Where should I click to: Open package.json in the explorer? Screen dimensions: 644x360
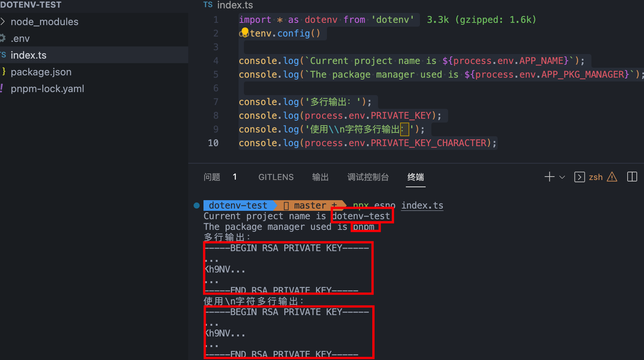coord(41,72)
